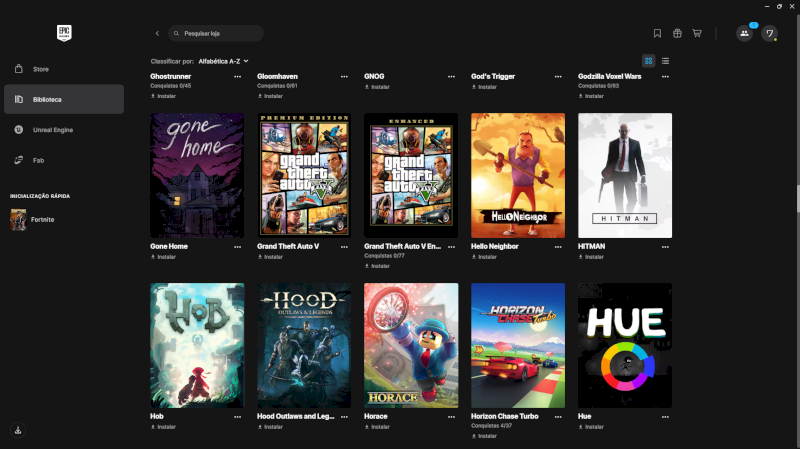
Task: Select the Hood Outlaws & Legends cover
Action: (x=304, y=345)
